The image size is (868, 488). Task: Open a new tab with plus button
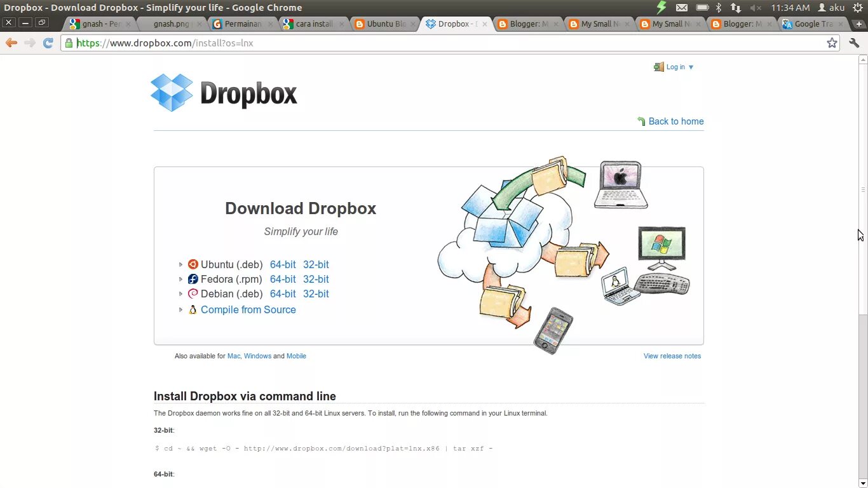pyautogui.click(x=859, y=24)
